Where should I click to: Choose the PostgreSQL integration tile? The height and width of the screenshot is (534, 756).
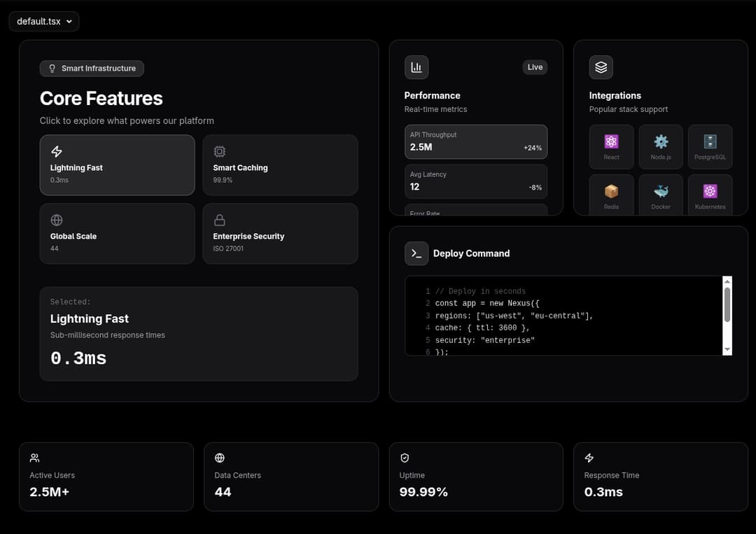coord(710,147)
